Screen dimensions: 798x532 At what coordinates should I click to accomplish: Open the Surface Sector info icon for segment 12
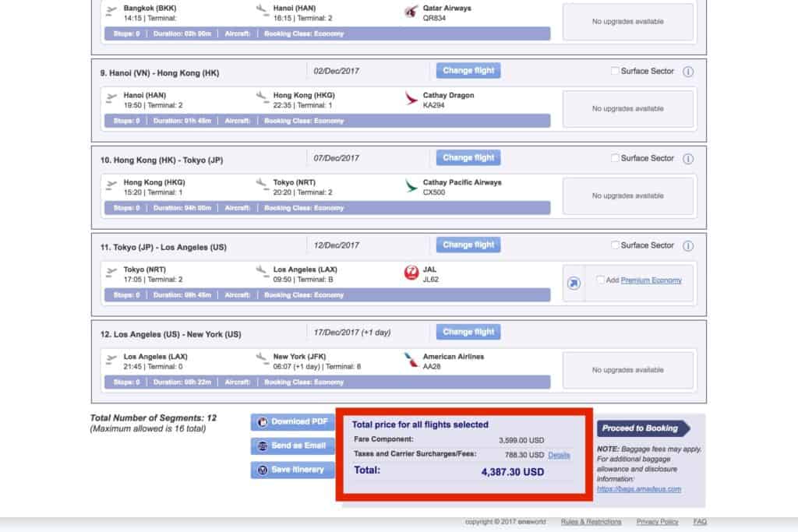[688, 332]
